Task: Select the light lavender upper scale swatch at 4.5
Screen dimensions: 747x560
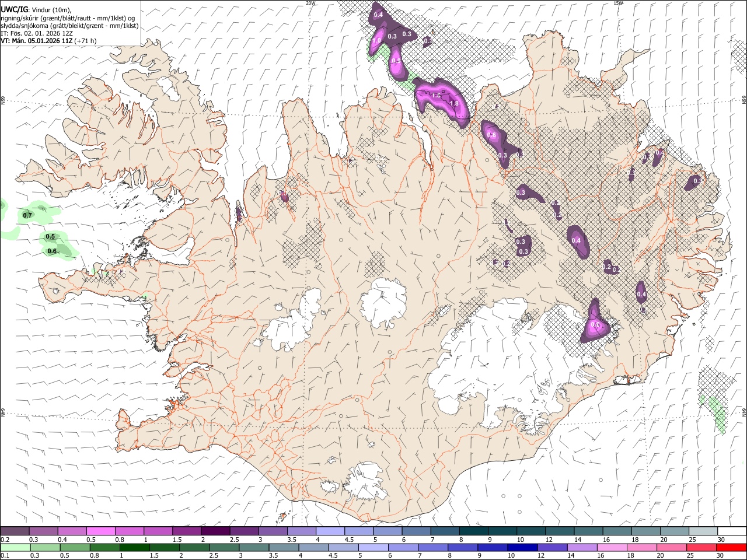Action: click(x=358, y=531)
